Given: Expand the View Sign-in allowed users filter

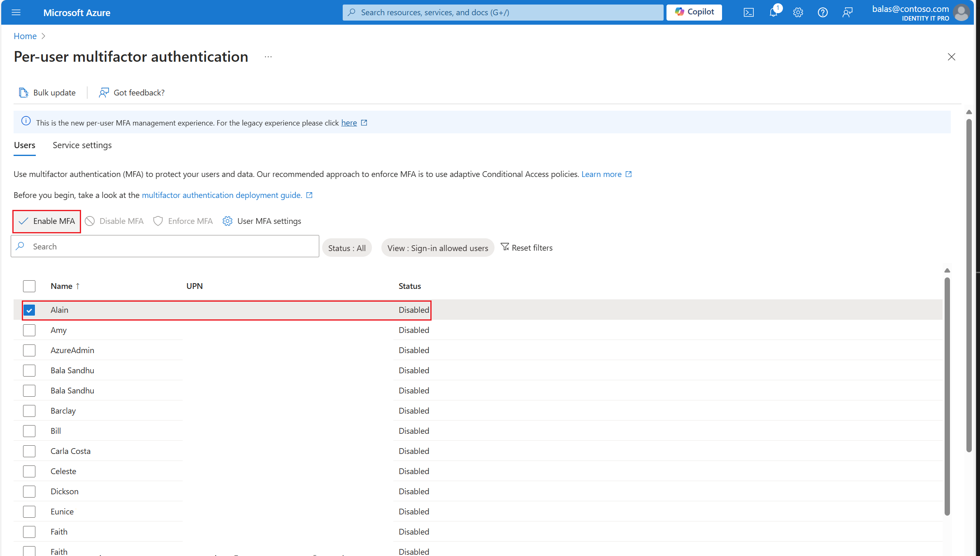Looking at the screenshot, I should click(438, 247).
